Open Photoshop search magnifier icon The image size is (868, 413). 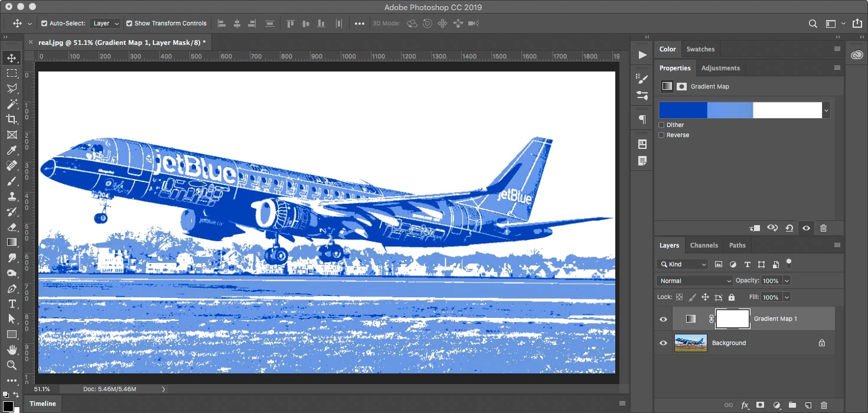point(813,24)
